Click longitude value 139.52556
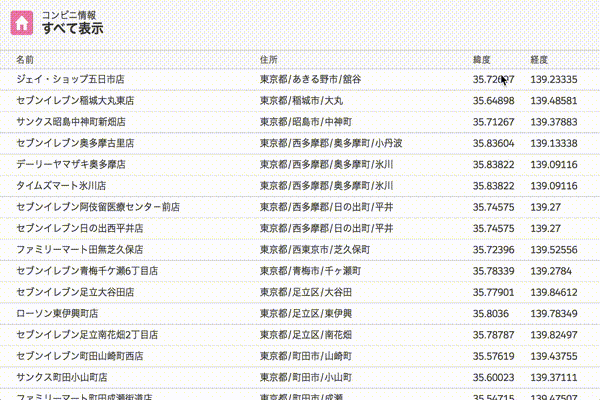 pyautogui.click(x=554, y=250)
